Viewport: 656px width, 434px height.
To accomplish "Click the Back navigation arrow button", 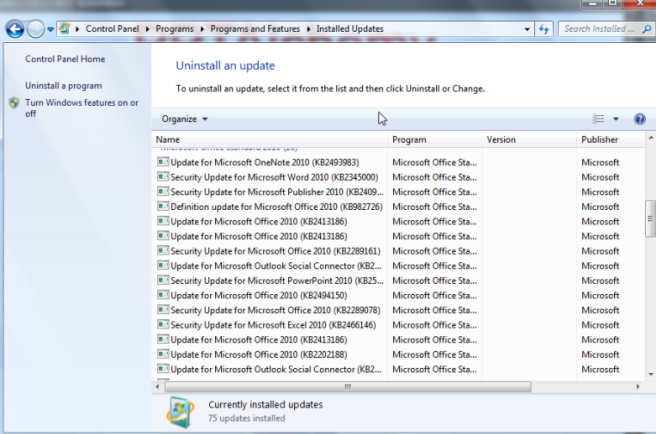I will [14, 29].
